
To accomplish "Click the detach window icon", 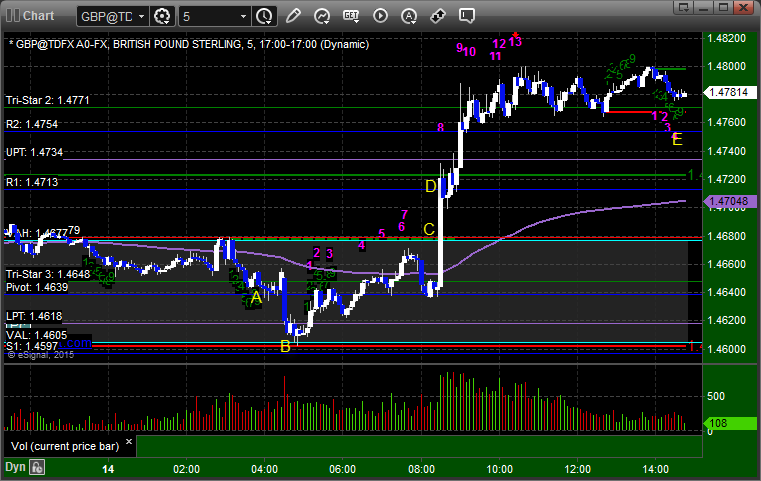I will coord(684,7).
